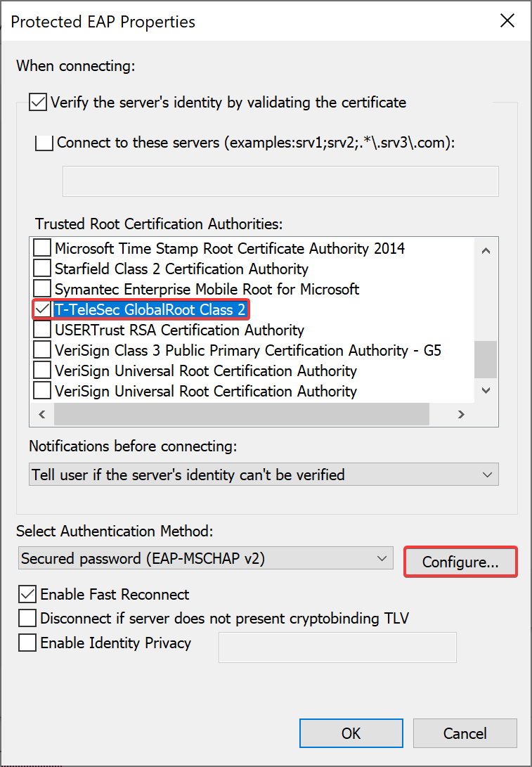Screen dimensions: 532x767
Task: Confirm with the OK button
Action: click(351, 733)
